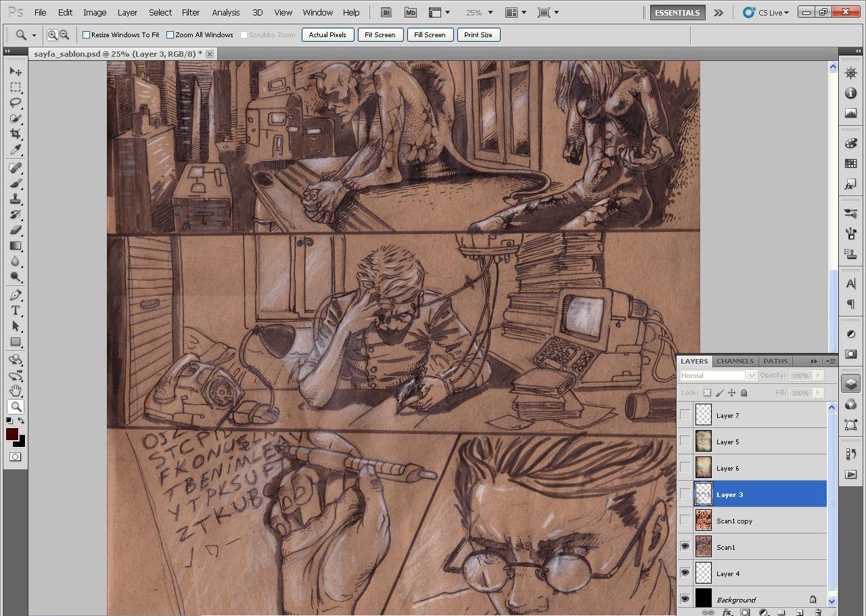Click the Fit Screen button

click(380, 34)
